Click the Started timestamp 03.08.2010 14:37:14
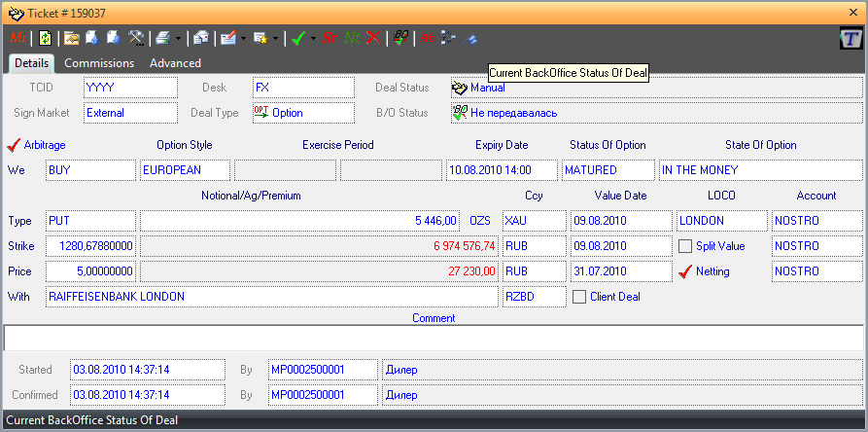This screenshot has width=868, height=432. [148, 370]
